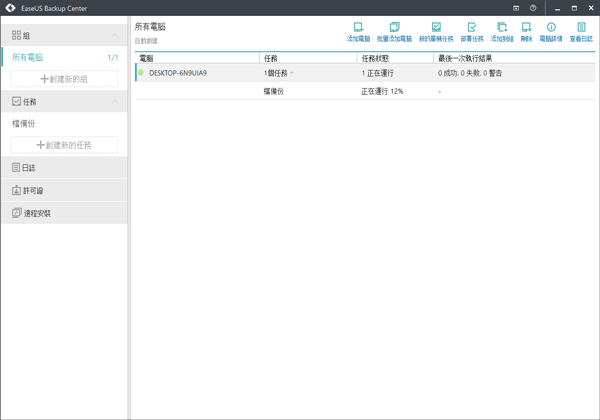The width and height of the screenshot is (600, 420).
Task: Click the 正在運行 12% progress status
Action: point(382,91)
